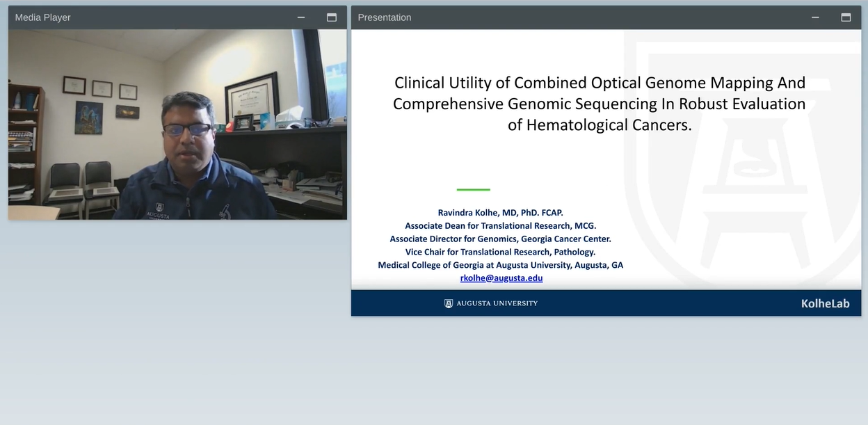The image size is (868, 425).
Task: Click the speaker video in Media Player
Action: pos(177,125)
